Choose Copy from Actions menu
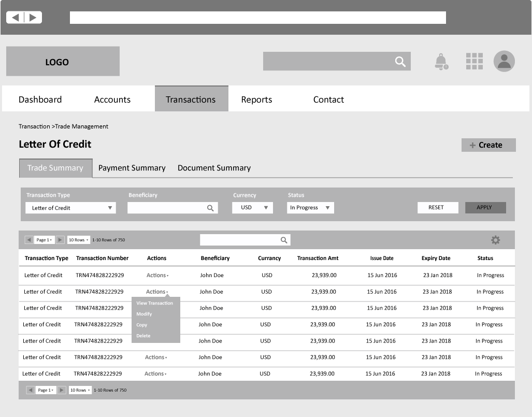 142,325
